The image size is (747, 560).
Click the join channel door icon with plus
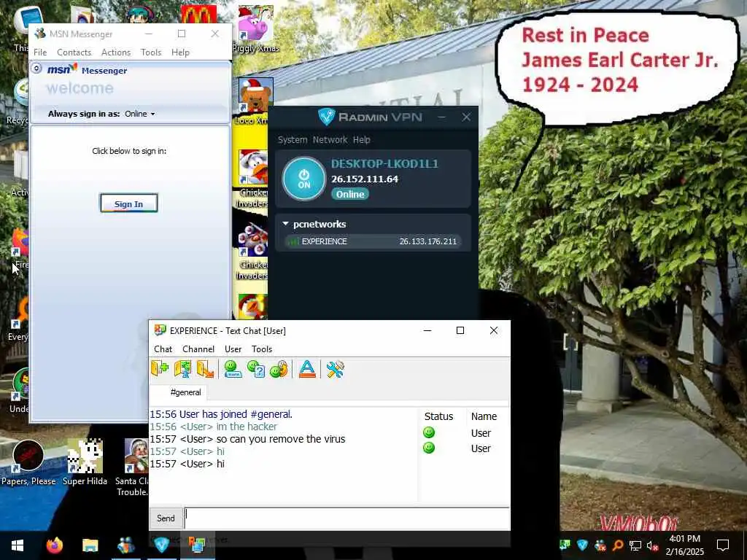[160, 369]
